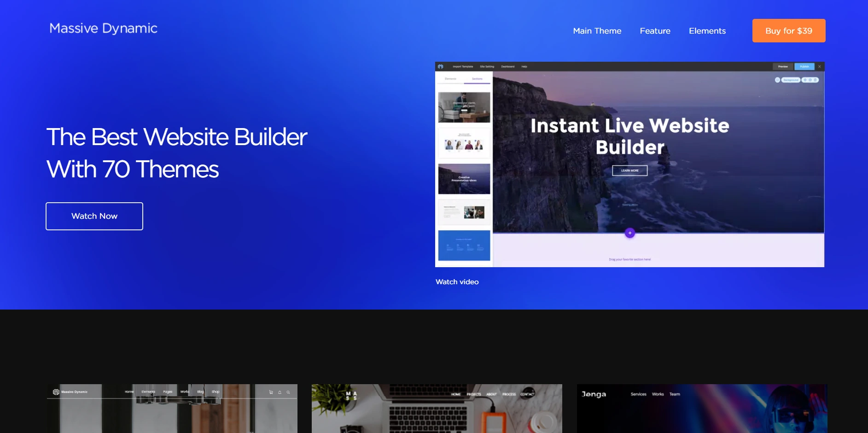868x433 pixels.
Task: Click the Watch video caption link
Action: [457, 282]
